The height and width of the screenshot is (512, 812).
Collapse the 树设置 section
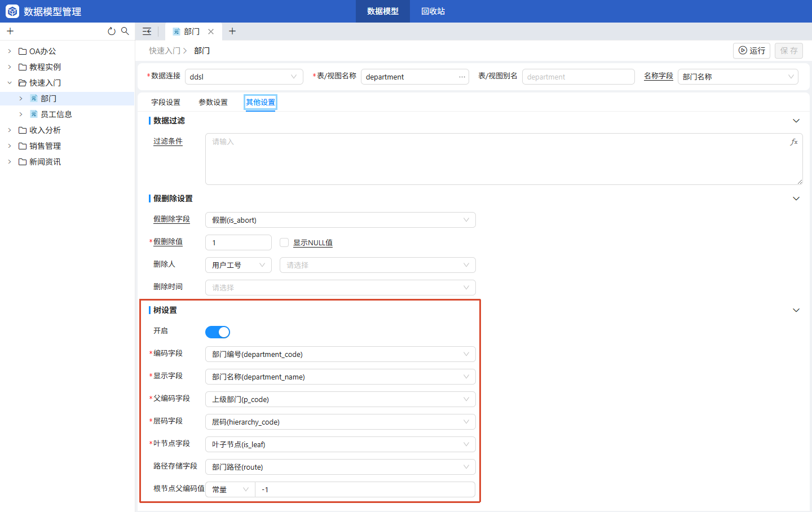click(x=796, y=310)
